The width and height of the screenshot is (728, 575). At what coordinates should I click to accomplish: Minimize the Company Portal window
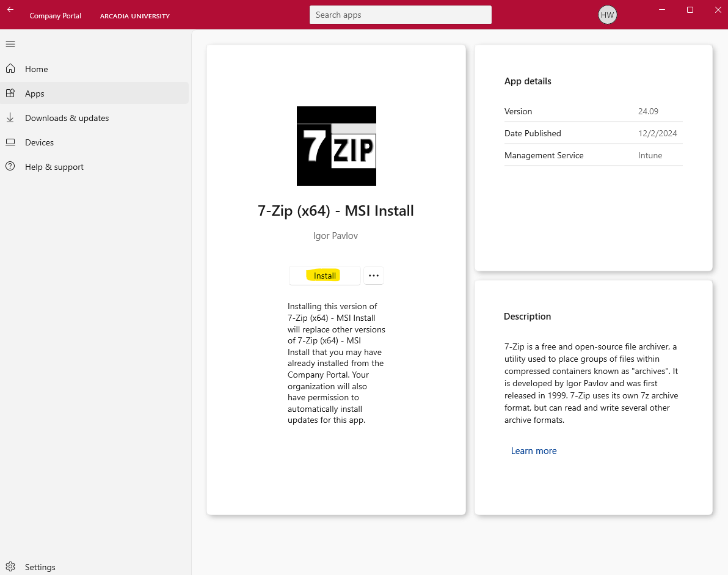662,10
